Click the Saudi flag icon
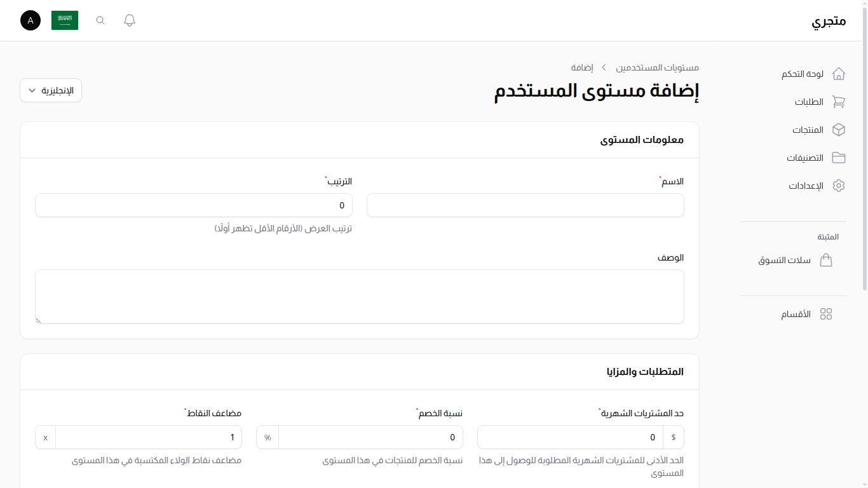The image size is (868, 488). point(64,20)
